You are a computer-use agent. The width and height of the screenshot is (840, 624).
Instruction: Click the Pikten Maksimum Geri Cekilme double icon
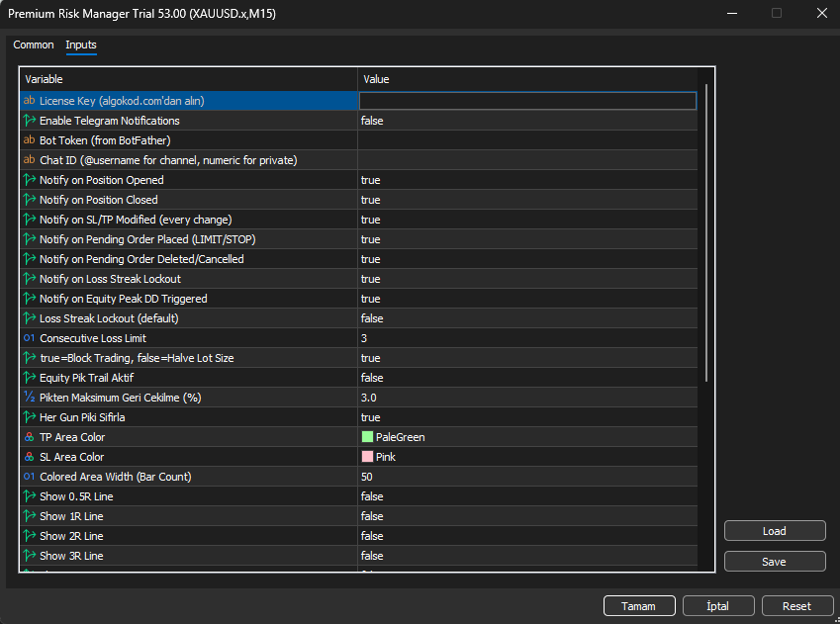click(30, 398)
